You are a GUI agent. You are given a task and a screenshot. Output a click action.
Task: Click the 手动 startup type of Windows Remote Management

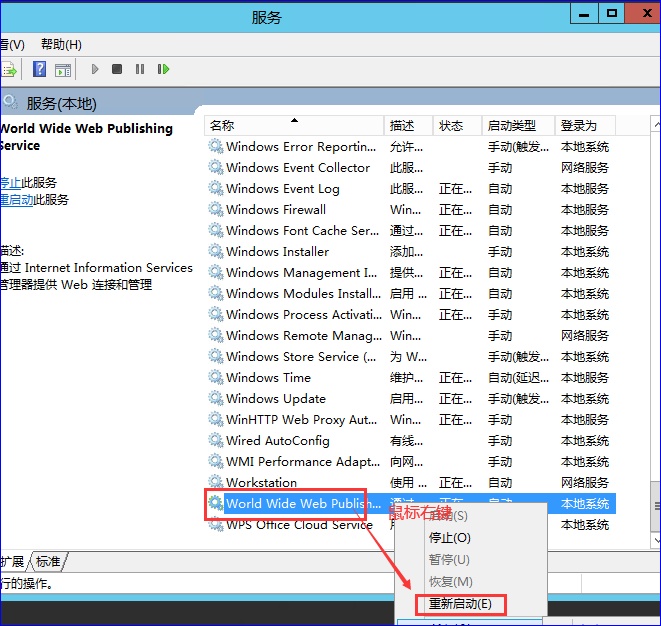[x=500, y=336]
